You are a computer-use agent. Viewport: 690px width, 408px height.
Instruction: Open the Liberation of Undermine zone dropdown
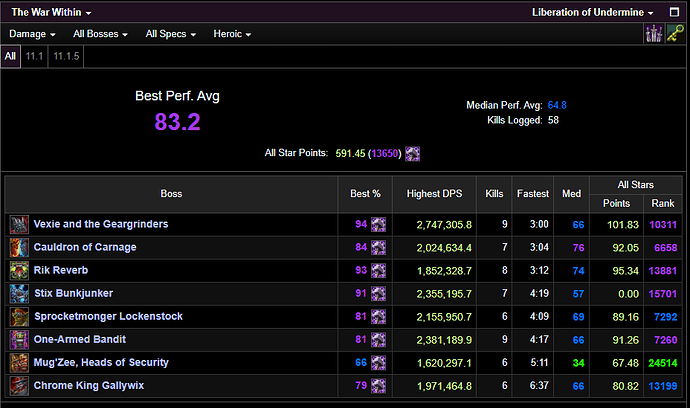tap(592, 12)
